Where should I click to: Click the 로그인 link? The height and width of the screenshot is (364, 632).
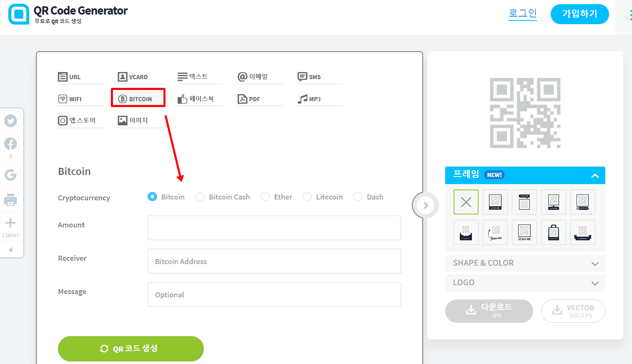click(523, 14)
